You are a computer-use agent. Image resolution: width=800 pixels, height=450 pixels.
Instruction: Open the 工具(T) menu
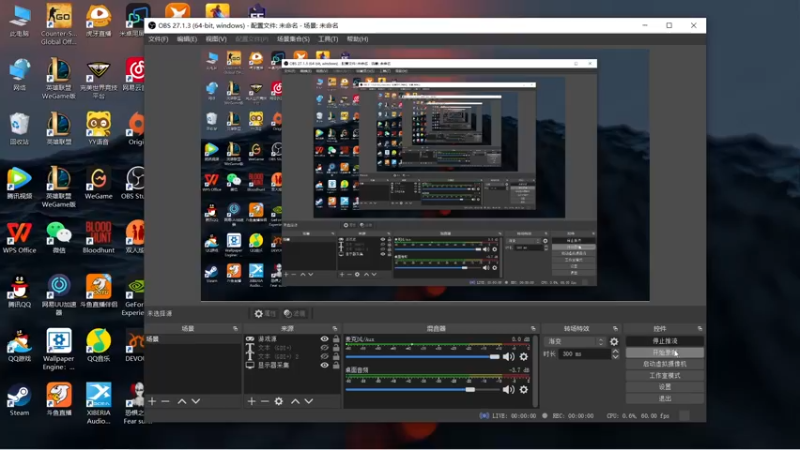coord(328,39)
